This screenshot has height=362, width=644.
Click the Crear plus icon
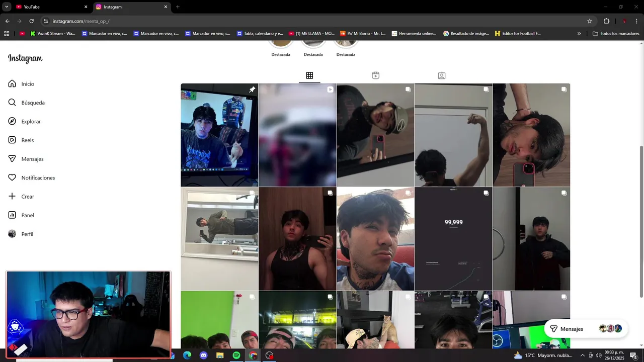click(x=12, y=196)
